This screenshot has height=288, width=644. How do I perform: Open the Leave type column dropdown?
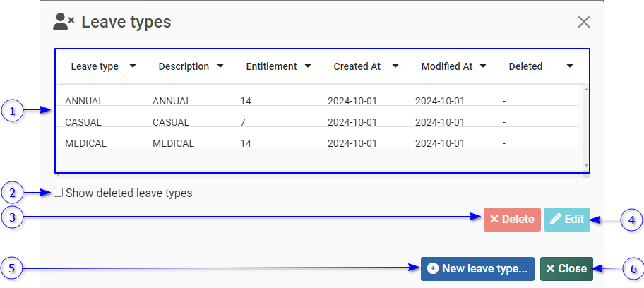pyautogui.click(x=133, y=66)
